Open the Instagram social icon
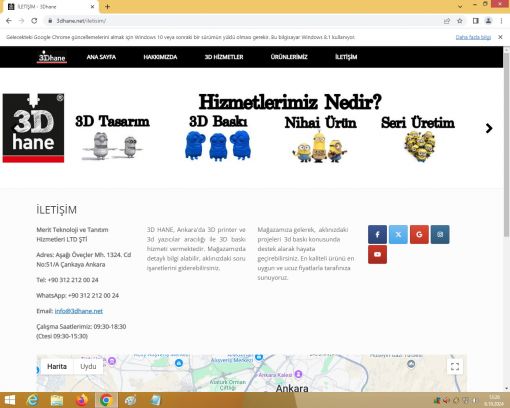Viewport: 510px width, 408px height. 440,234
